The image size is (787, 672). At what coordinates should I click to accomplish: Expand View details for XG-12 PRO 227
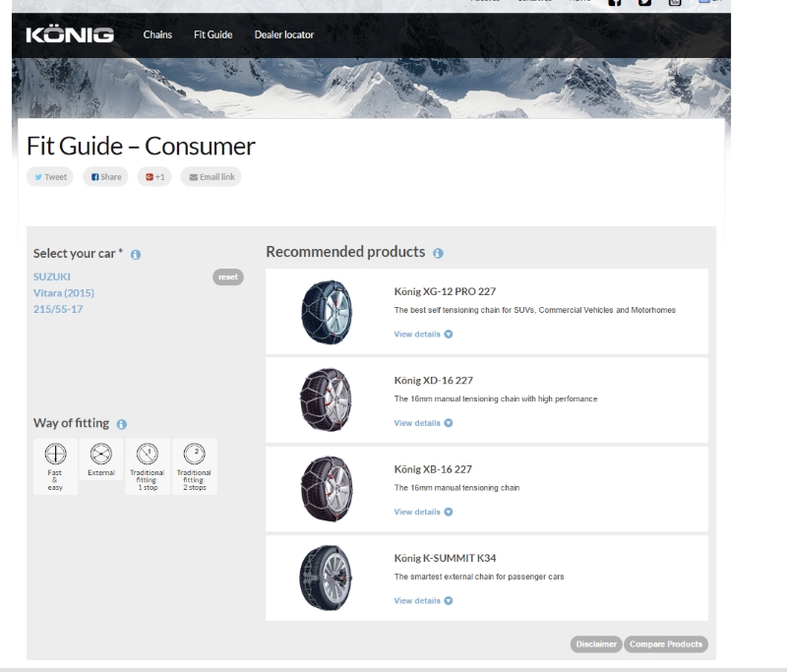coord(423,334)
